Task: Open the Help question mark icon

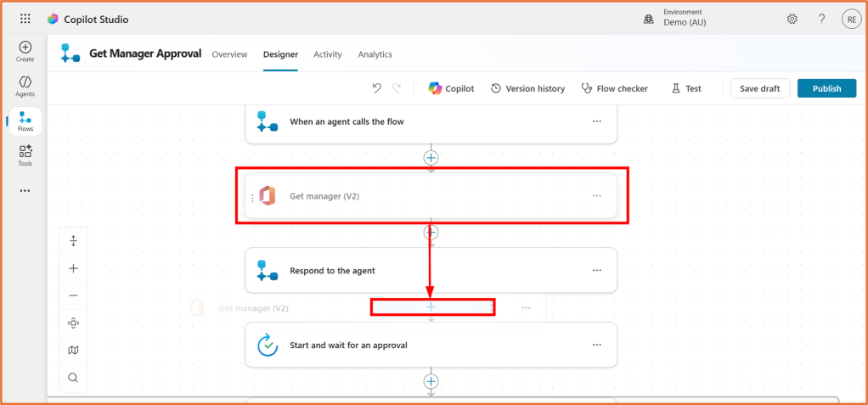Action: pos(822,20)
